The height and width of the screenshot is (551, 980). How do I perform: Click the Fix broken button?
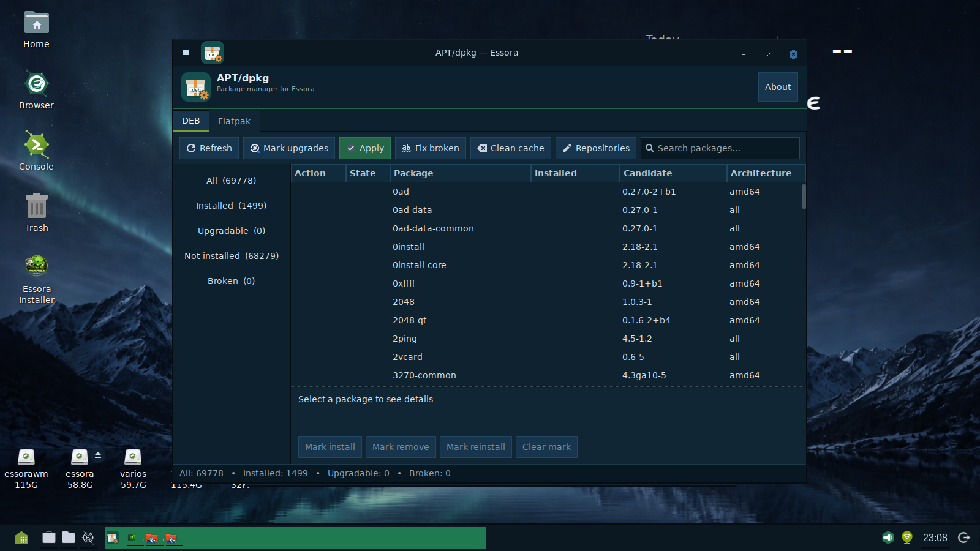click(x=431, y=148)
